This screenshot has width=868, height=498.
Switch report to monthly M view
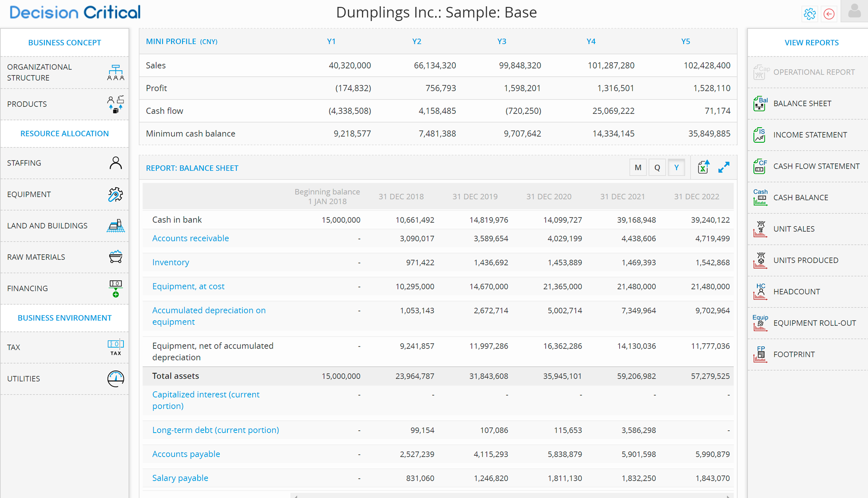coord(638,168)
